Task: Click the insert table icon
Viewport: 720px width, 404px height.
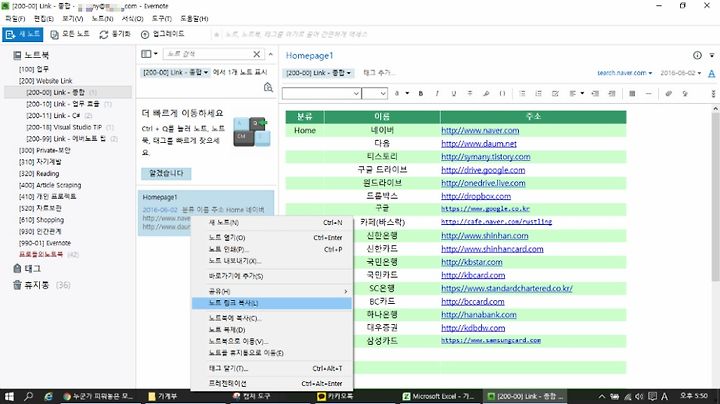Action: (x=632, y=94)
